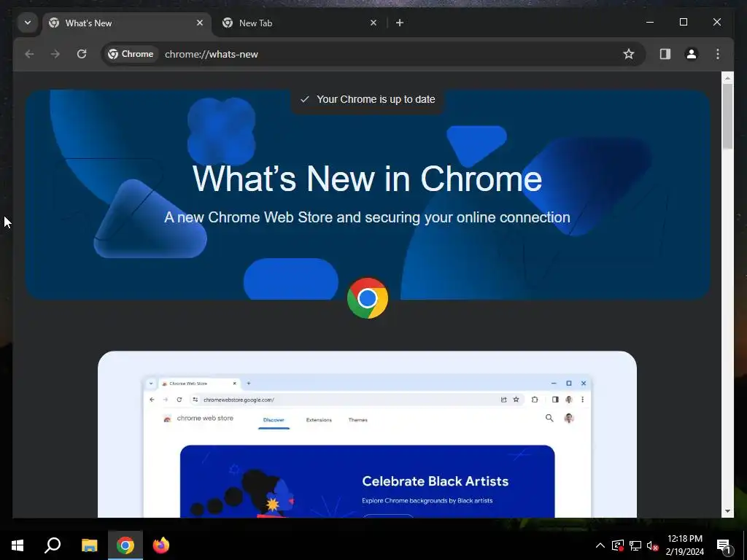The image size is (747, 560).
Task: Open Windows taskbar search
Action: [x=53, y=545]
